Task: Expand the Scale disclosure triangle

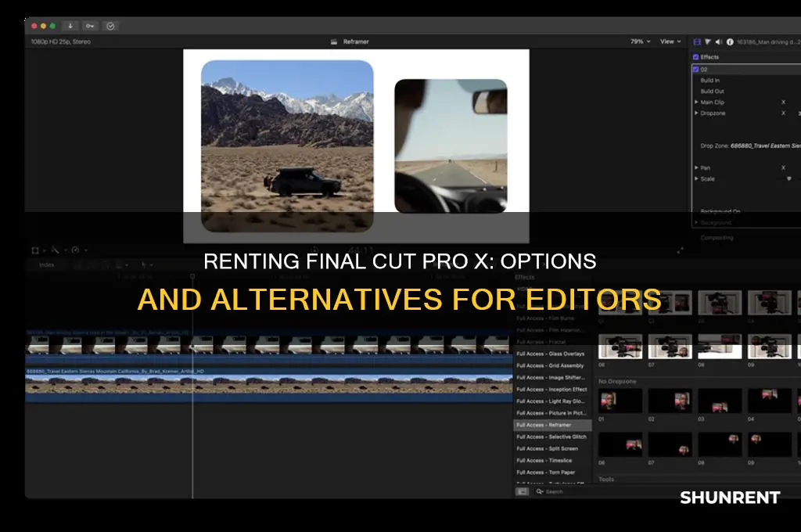Action: click(x=696, y=179)
